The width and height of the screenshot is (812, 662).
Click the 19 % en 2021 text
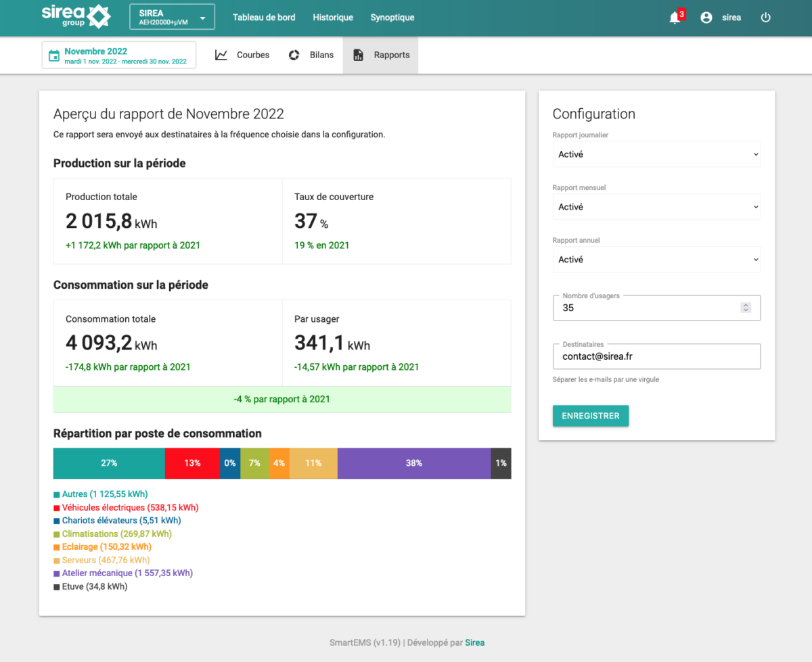pos(321,245)
